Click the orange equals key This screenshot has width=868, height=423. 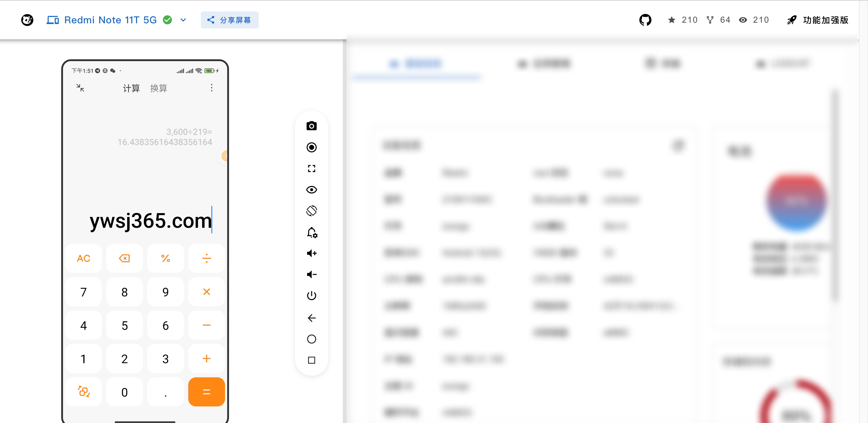point(207,392)
